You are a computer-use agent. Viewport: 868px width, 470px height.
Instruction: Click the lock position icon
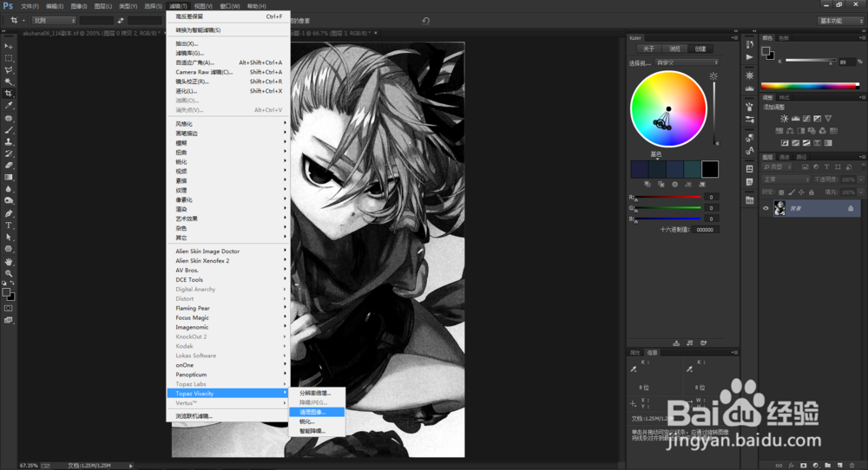tap(801, 193)
